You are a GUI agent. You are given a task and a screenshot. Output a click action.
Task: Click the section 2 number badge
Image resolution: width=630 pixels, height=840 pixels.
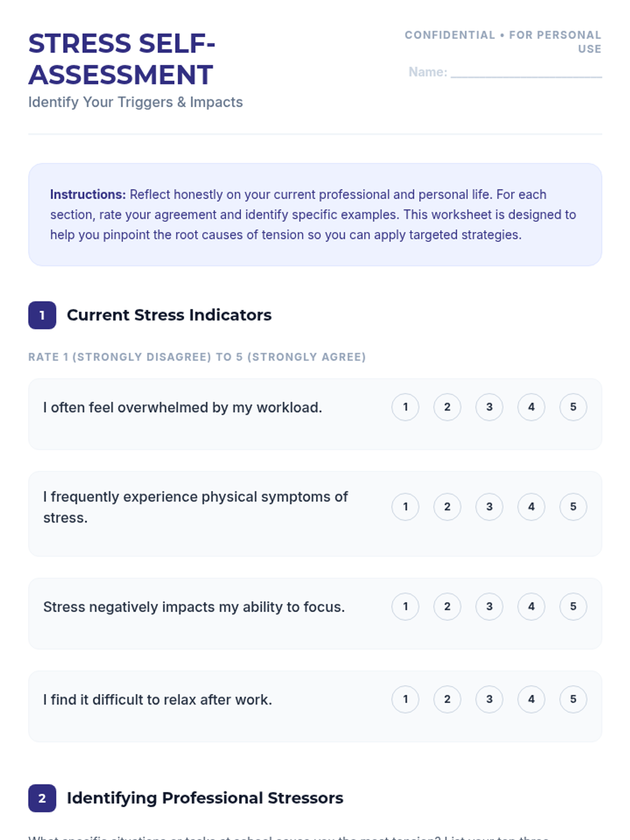42,798
